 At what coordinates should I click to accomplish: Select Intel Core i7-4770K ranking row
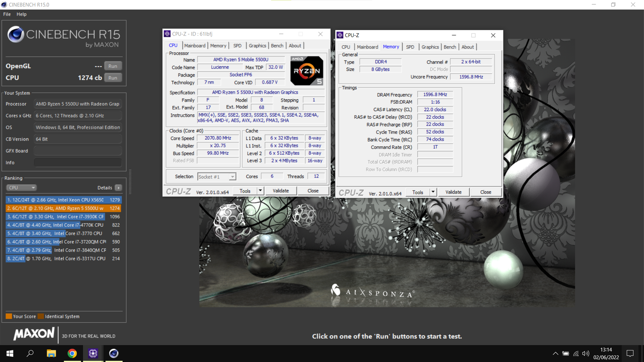click(x=63, y=225)
